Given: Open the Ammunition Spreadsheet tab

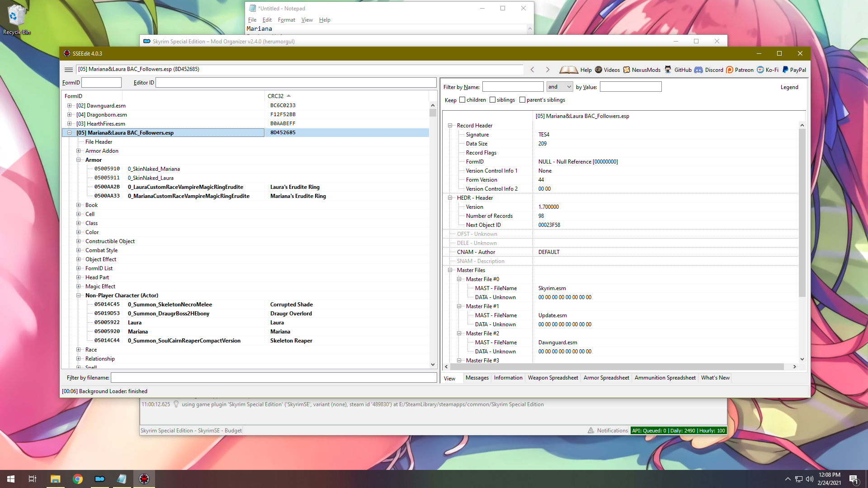Looking at the screenshot, I should click(665, 378).
